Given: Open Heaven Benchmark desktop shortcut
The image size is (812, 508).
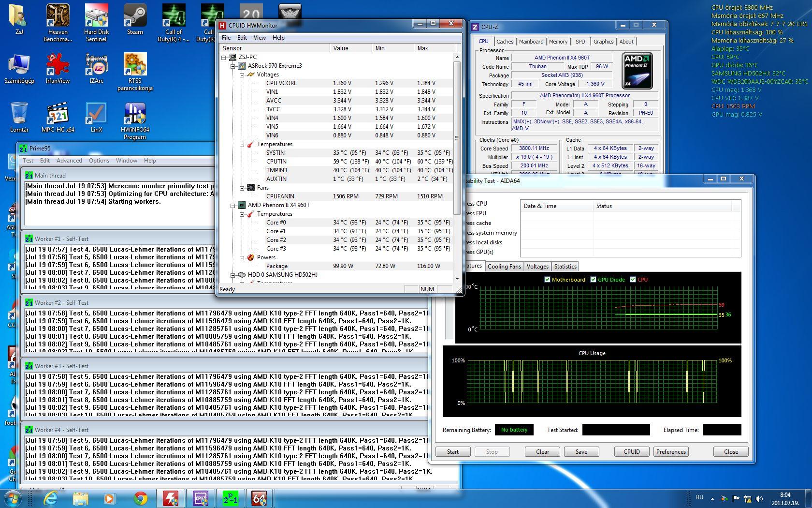Looking at the screenshot, I should coord(58,22).
